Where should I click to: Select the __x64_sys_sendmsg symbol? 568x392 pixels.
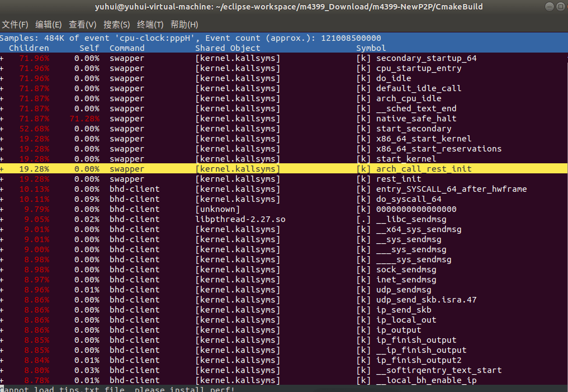419,230
